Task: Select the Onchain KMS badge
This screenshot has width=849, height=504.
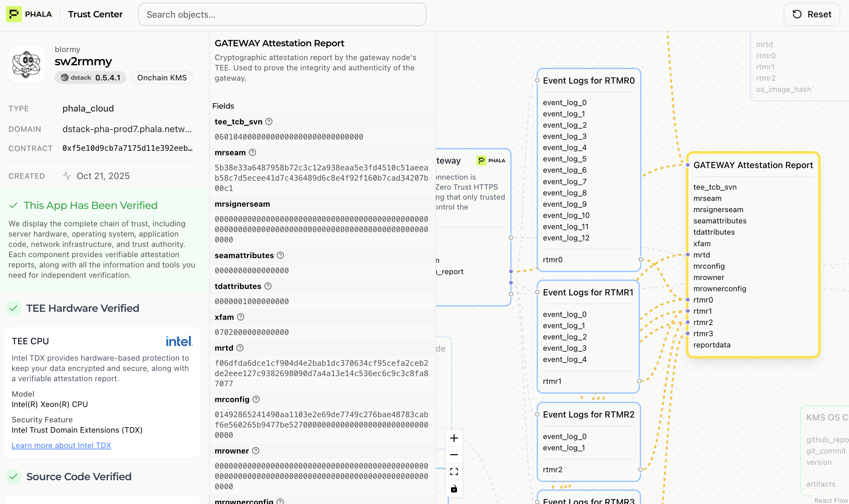Action: [x=162, y=77]
